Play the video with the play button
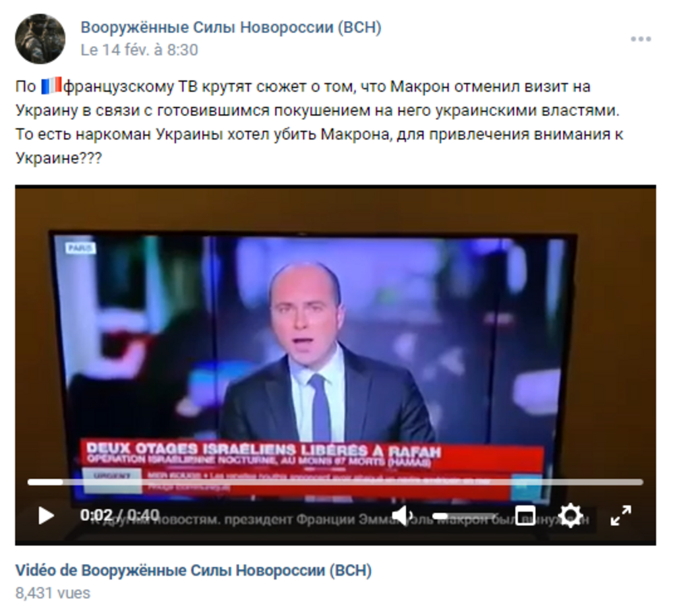This screenshot has width=675, height=616. [46, 516]
